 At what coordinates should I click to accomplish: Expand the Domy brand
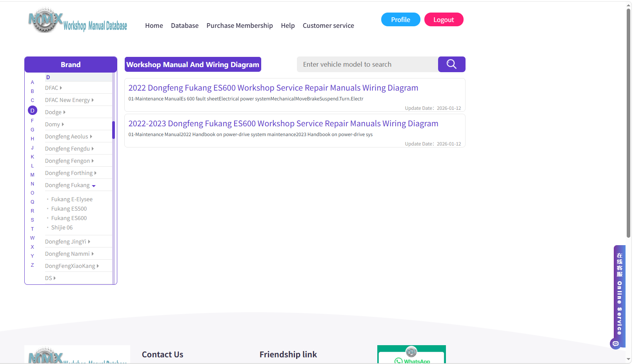[55, 124]
